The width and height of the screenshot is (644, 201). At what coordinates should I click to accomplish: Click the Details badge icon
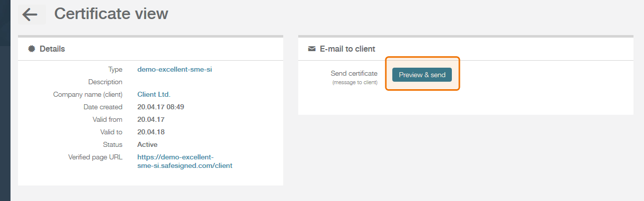(32, 49)
